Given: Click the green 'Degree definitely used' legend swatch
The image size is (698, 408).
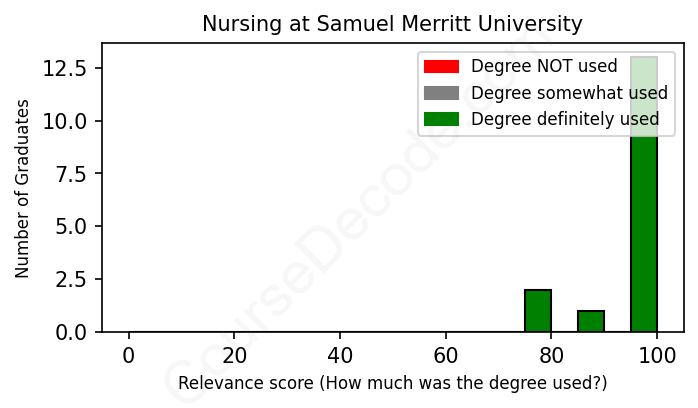Looking at the screenshot, I should pos(441,119).
